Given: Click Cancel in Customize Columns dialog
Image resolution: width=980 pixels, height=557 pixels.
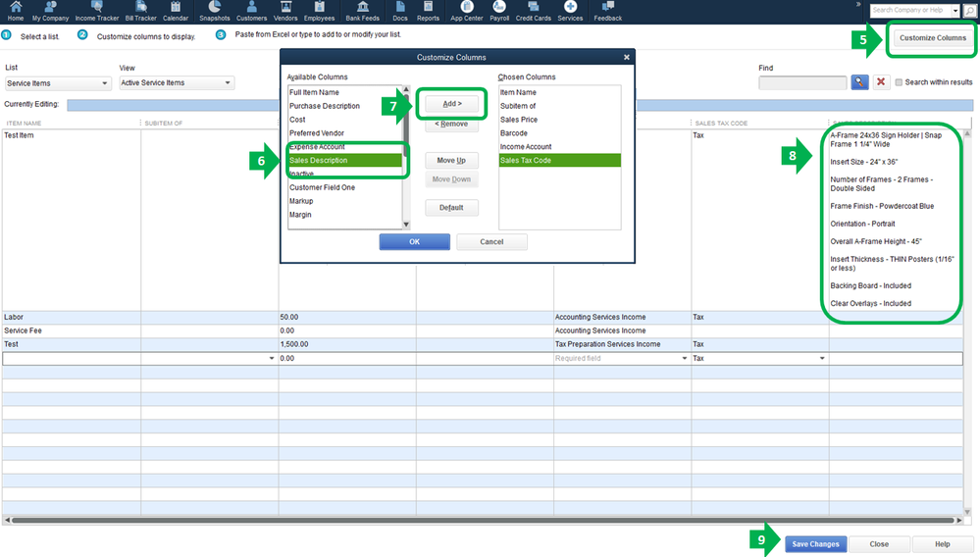Looking at the screenshot, I should tap(491, 241).
